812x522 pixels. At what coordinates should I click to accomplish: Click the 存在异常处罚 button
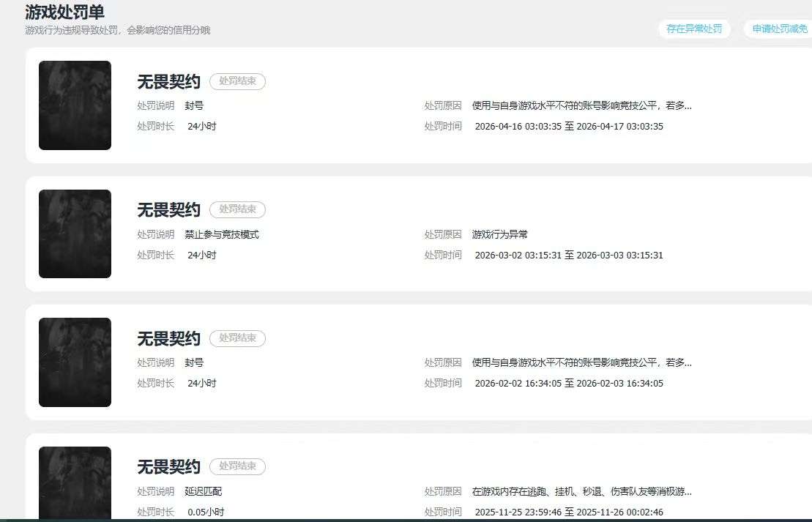(x=694, y=29)
